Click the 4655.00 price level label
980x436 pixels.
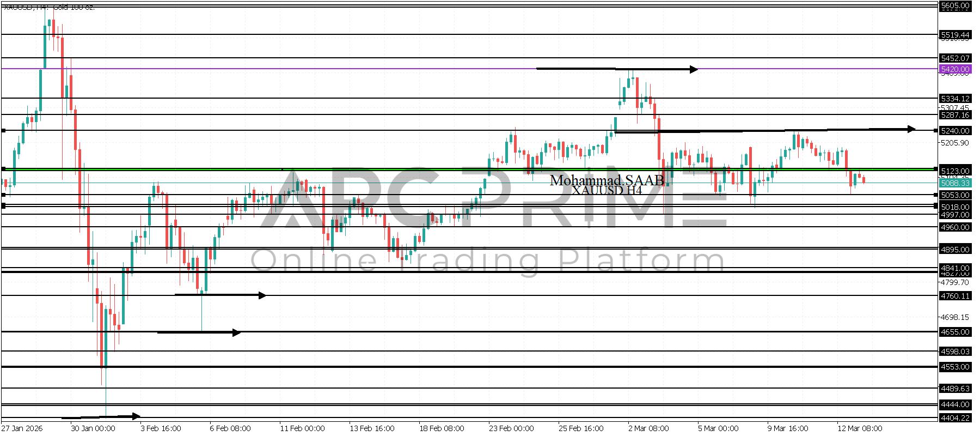pyautogui.click(x=955, y=332)
